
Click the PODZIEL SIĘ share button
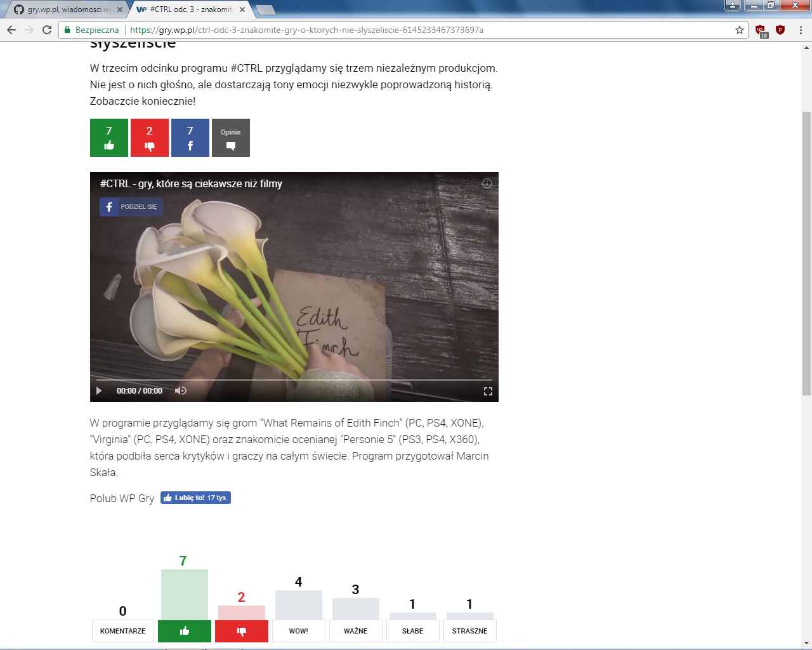pyautogui.click(x=131, y=206)
